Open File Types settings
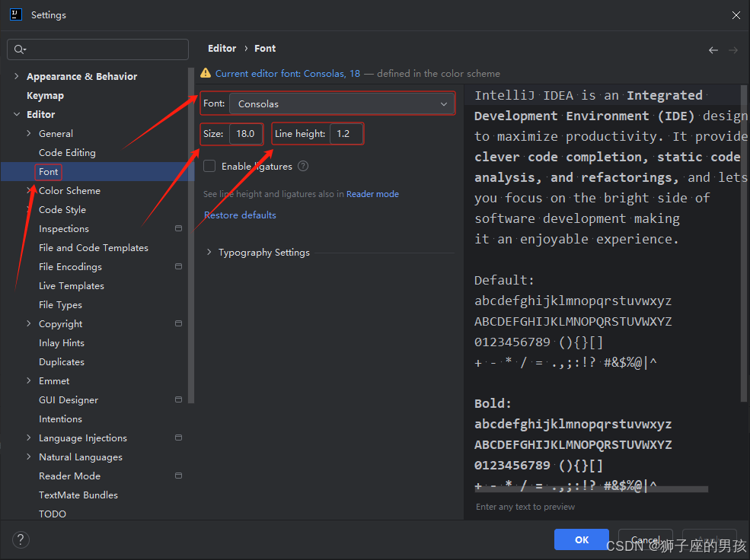750x560 pixels. click(60, 305)
